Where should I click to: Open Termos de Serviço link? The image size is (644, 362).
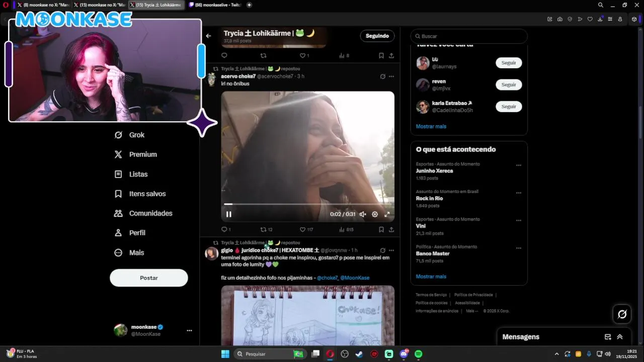pyautogui.click(x=430, y=295)
